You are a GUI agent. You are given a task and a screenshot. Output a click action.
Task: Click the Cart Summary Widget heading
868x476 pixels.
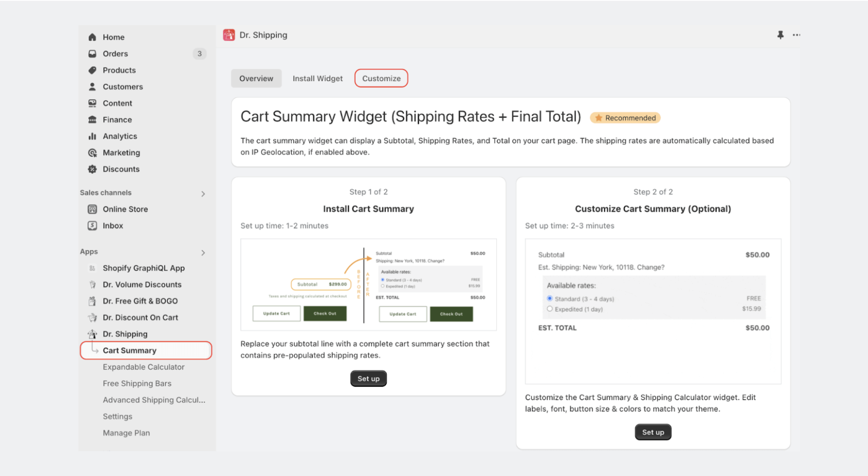pos(411,117)
